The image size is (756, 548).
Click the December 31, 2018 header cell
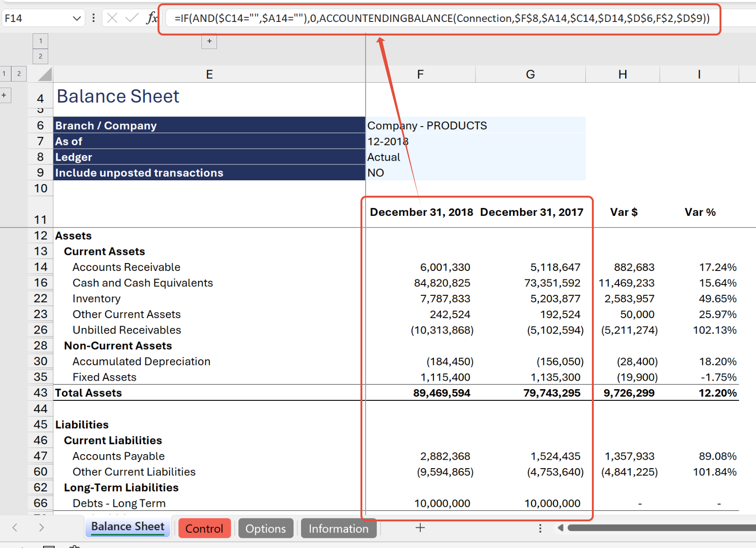click(x=421, y=212)
